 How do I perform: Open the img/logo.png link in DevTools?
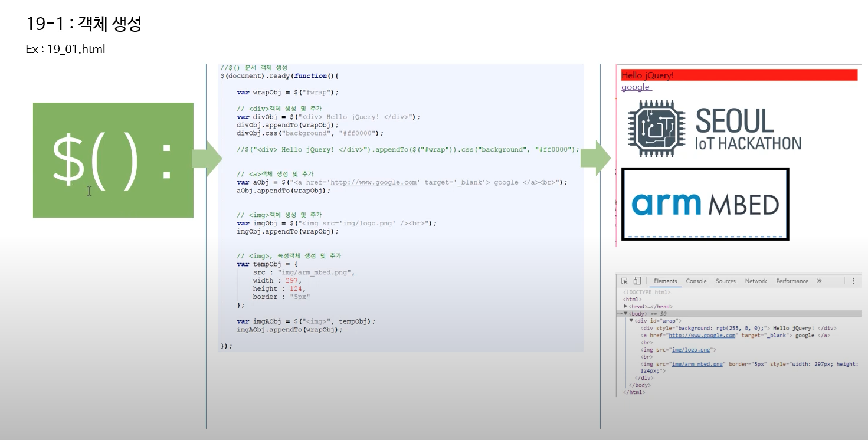click(690, 350)
